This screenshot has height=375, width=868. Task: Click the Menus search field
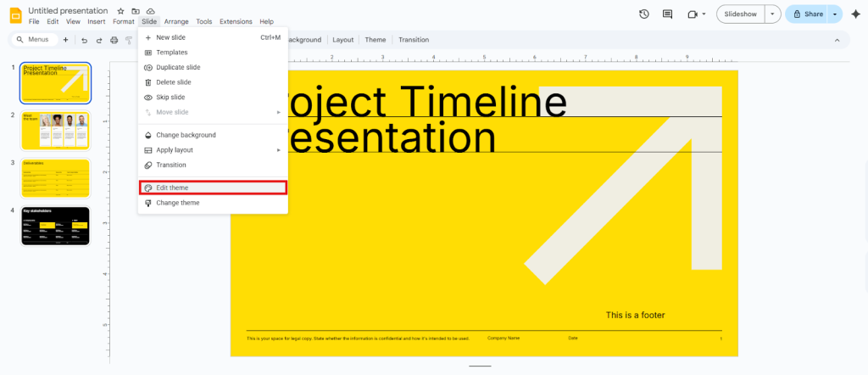coord(37,40)
